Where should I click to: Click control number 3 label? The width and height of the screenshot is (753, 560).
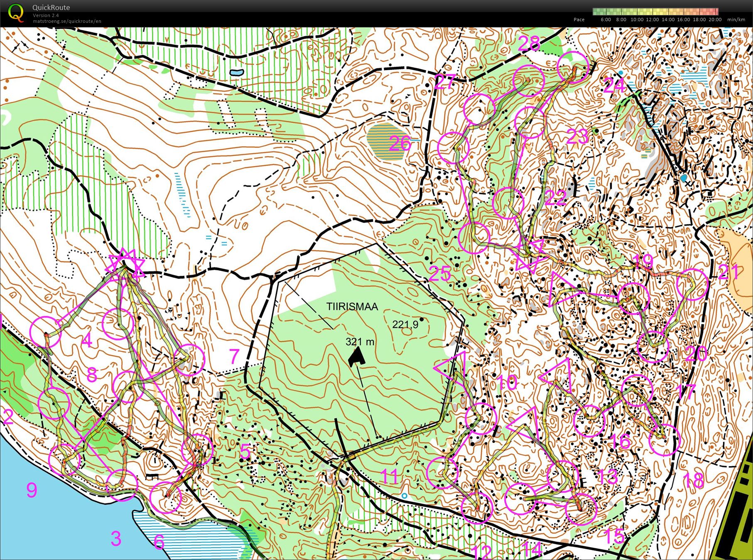pyautogui.click(x=116, y=539)
